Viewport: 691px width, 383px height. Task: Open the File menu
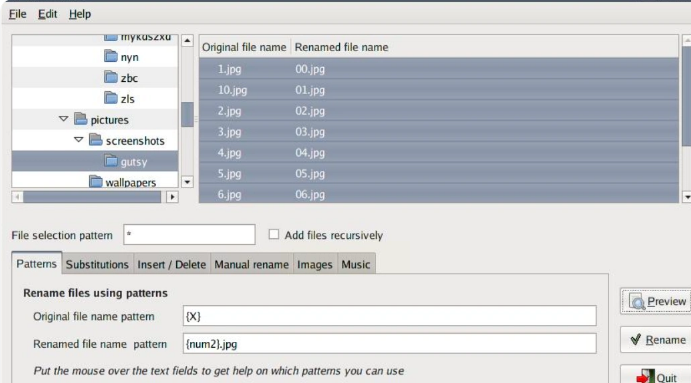18,14
